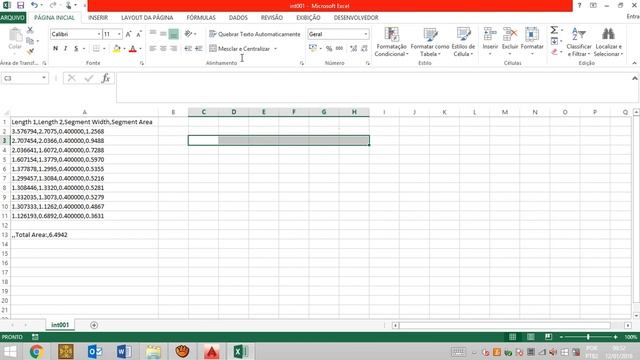Image resolution: width=640 pixels, height=360 pixels.
Task: Decrease indent in the alignment group
Action: 188,49
